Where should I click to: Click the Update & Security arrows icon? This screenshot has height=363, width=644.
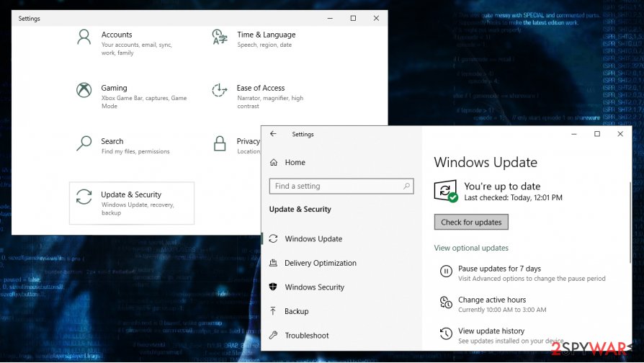point(84,197)
